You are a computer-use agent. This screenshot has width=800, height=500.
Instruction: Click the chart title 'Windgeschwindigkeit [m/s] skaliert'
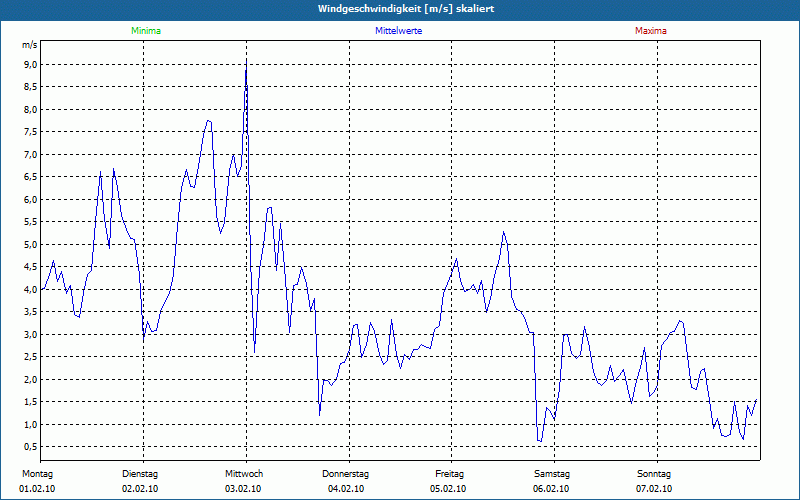[x=406, y=9]
